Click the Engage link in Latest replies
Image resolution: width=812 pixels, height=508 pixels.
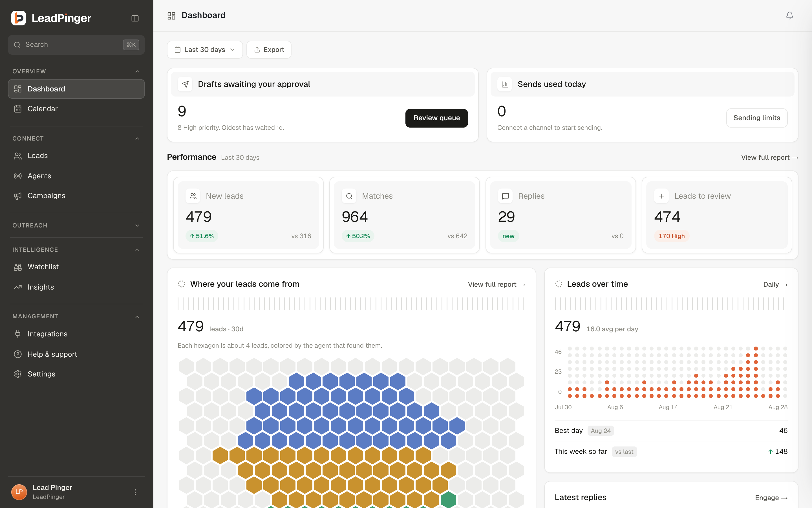(771, 498)
